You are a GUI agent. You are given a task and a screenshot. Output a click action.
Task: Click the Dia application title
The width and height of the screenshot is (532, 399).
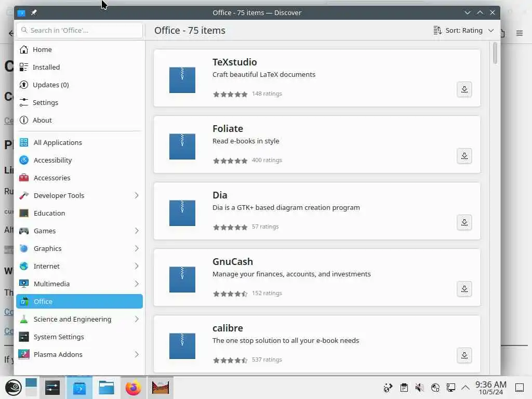pyautogui.click(x=220, y=195)
